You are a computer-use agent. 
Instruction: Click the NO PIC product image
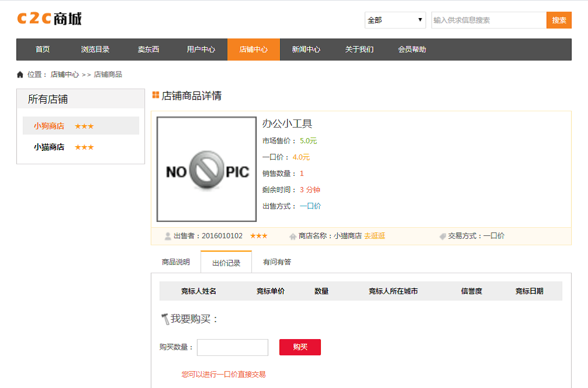(205, 169)
